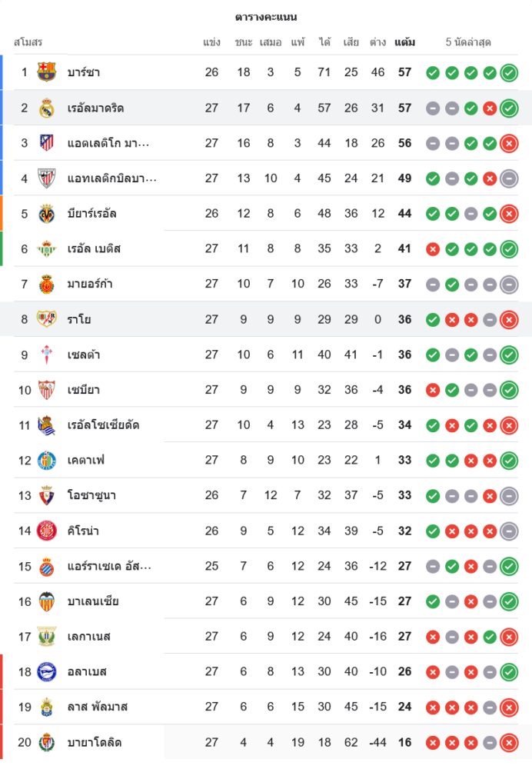Click the Atletico Madrid club crest
Screen dimensions: 532x769
pyautogui.click(x=47, y=143)
